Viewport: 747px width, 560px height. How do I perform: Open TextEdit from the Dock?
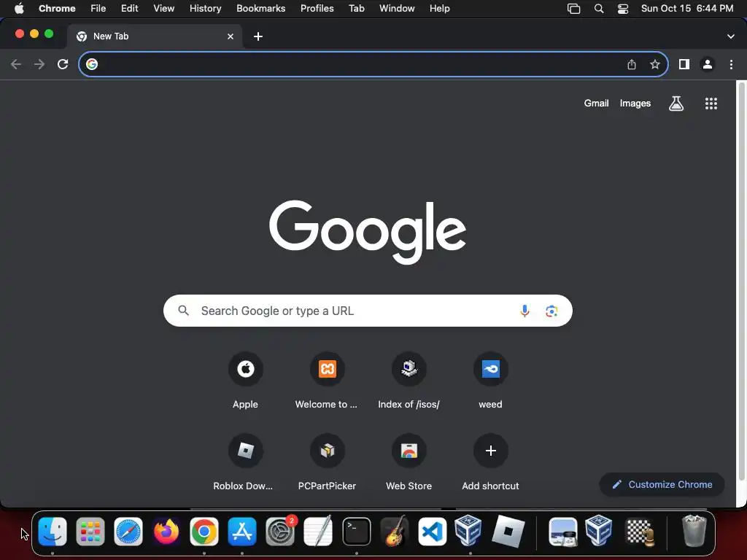pos(318,532)
